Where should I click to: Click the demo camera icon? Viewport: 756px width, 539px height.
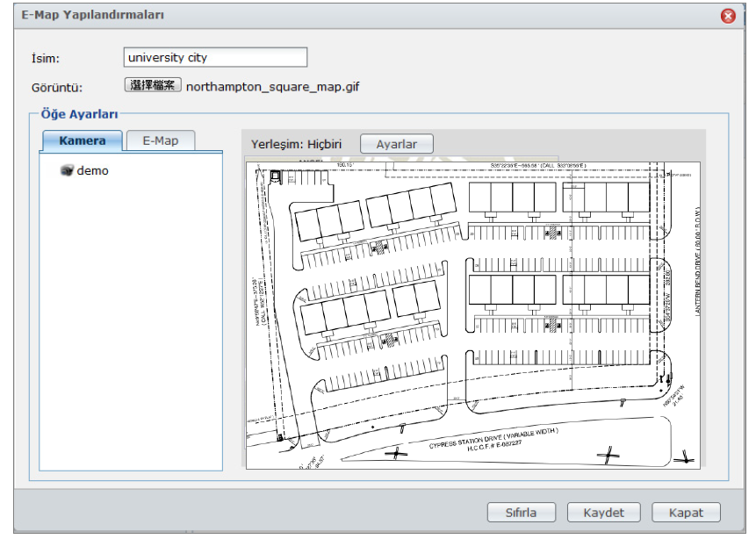[67, 171]
